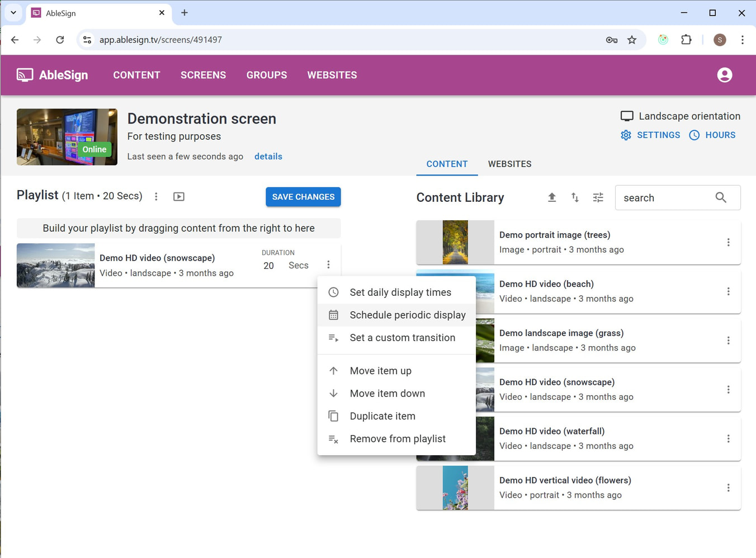This screenshot has width=756, height=558.
Task: Open the filter sliders icon in Content Library
Action: click(598, 197)
